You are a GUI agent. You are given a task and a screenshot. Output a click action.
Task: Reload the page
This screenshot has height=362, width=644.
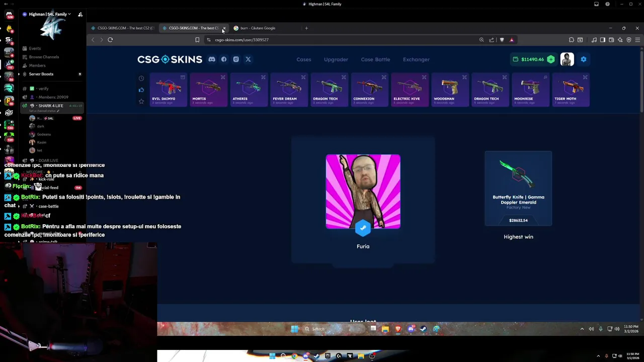click(x=110, y=40)
